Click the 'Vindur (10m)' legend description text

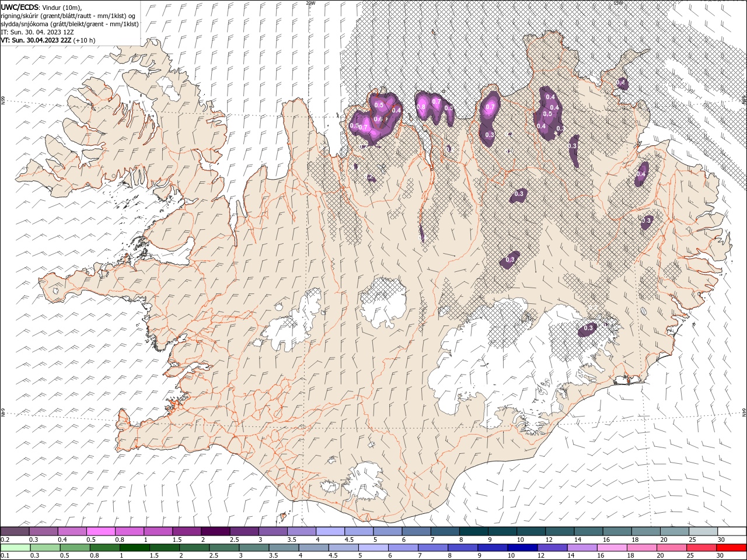[x=62, y=7]
